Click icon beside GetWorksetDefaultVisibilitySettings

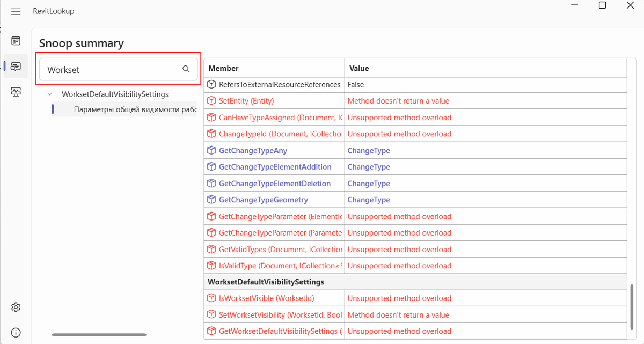[x=211, y=331]
